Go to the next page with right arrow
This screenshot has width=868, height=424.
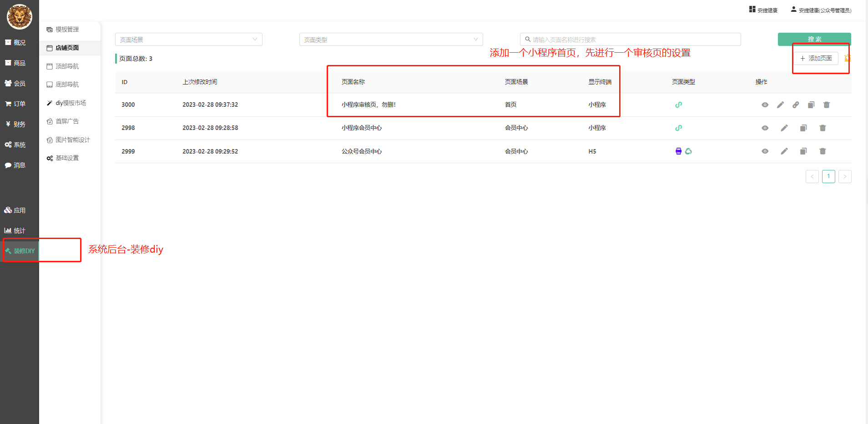845,176
